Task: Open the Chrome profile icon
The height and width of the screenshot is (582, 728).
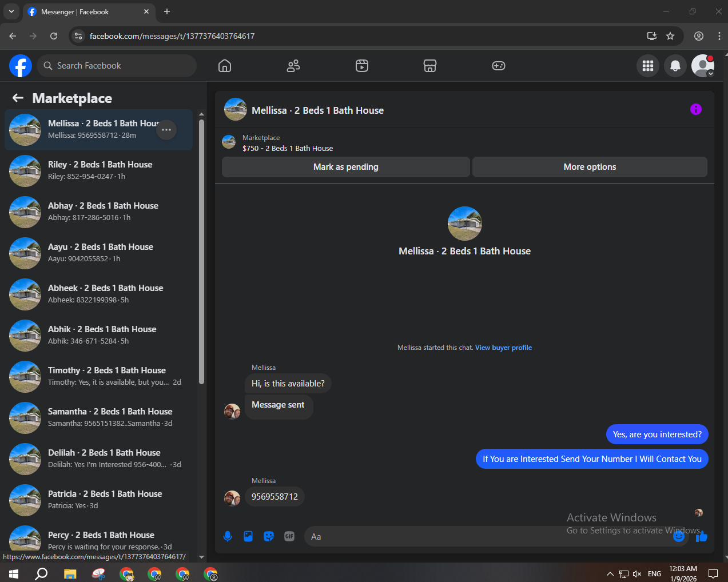Action: coord(699,36)
